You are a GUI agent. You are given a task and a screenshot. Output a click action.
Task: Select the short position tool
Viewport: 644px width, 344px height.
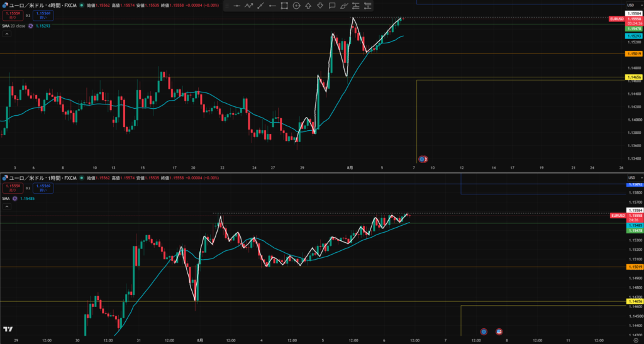(x=367, y=6)
